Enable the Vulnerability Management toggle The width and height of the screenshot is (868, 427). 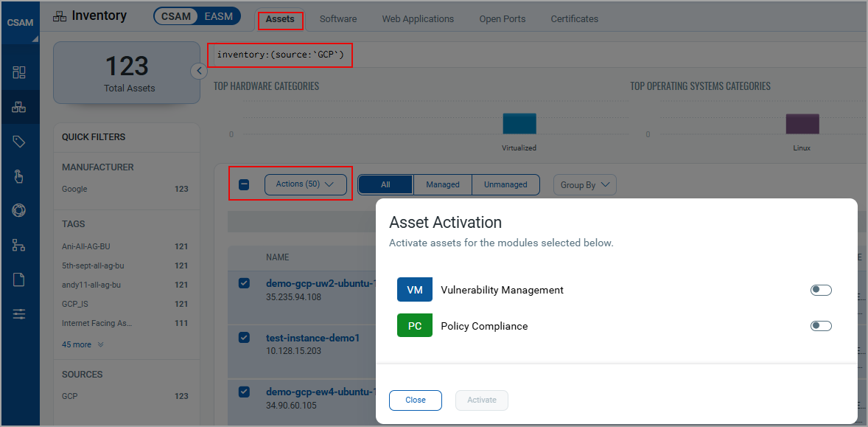[x=821, y=290]
